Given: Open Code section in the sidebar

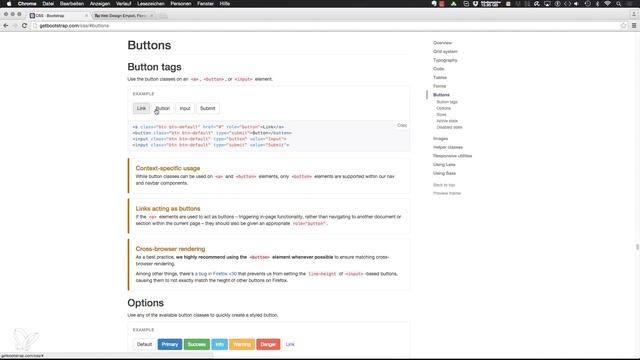Looking at the screenshot, I should (x=438, y=69).
